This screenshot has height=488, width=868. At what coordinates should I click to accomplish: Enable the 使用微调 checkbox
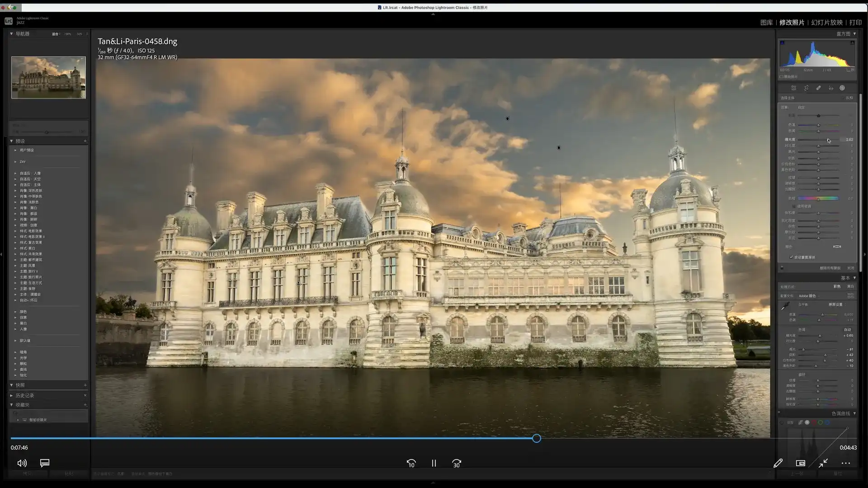tap(794, 206)
